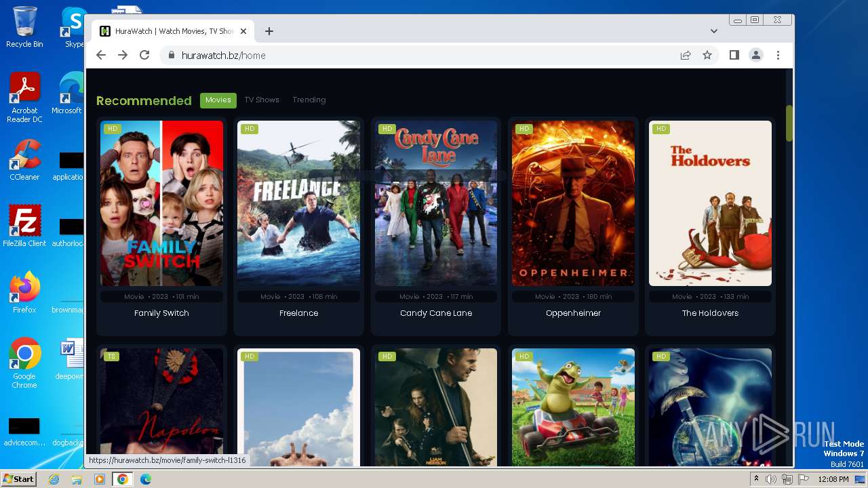Share this page using the share icon
This screenshot has width=868, height=488.
click(x=686, y=55)
